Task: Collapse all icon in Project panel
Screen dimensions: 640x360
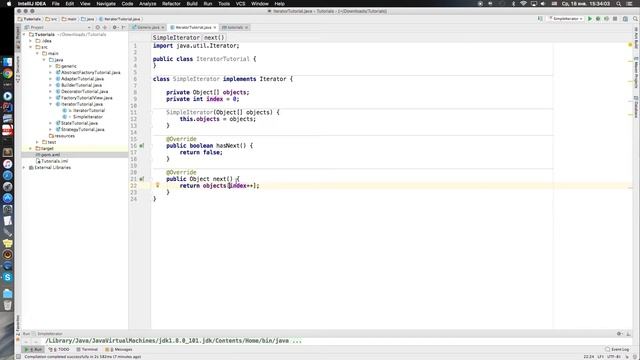Action: [x=105, y=27]
